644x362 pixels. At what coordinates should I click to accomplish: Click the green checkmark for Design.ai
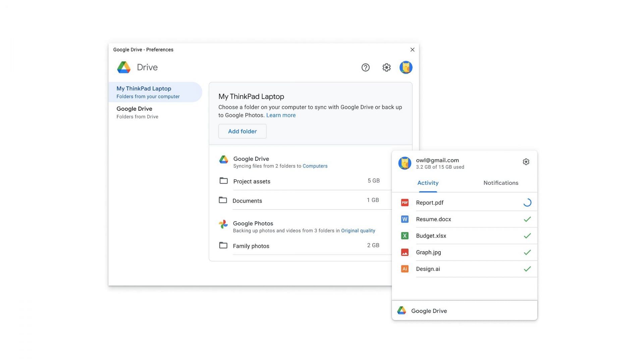(527, 269)
